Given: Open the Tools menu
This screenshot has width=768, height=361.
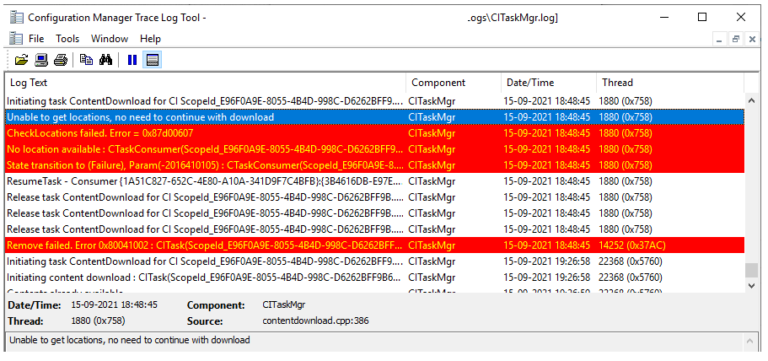Looking at the screenshot, I should (x=68, y=39).
